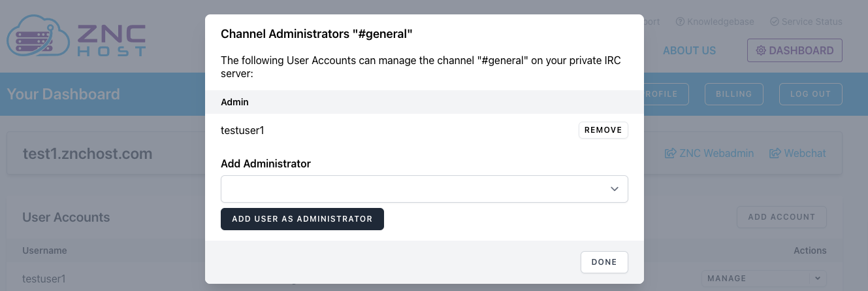Image resolution: width=868 pixels, height=291 pixels.
Task: Click the gear icon on Dashboard button
Action: pos(761,50)
